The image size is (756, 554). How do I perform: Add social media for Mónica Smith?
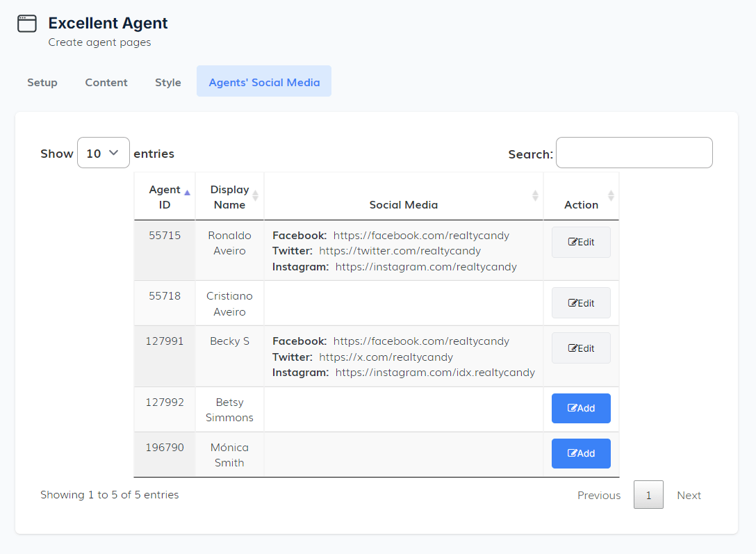[x=581, y=454]
